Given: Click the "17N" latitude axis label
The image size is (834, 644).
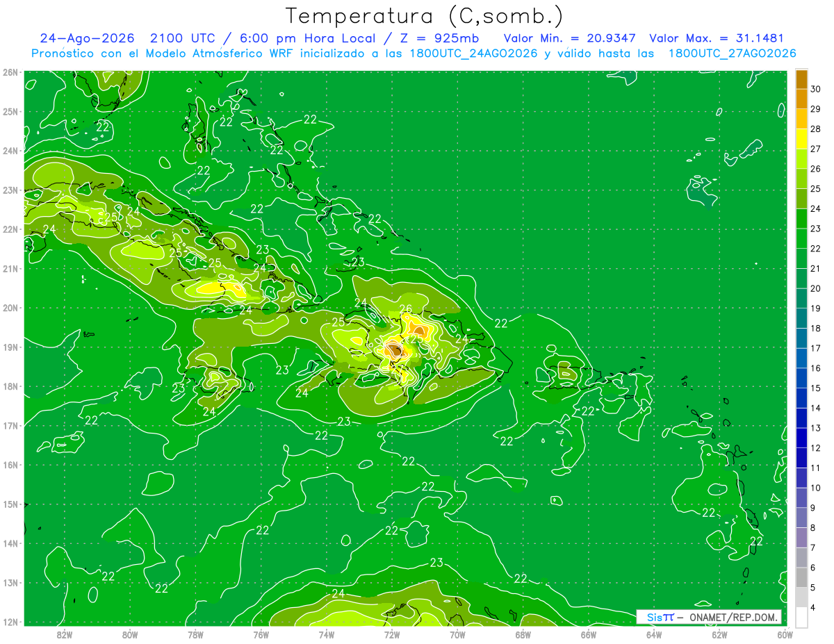Looking at the screenshot, I should tap(10, 426).
